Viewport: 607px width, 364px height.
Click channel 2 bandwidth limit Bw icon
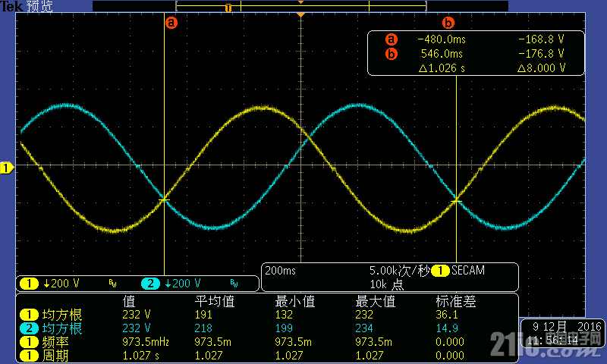(x=234, y=284)
